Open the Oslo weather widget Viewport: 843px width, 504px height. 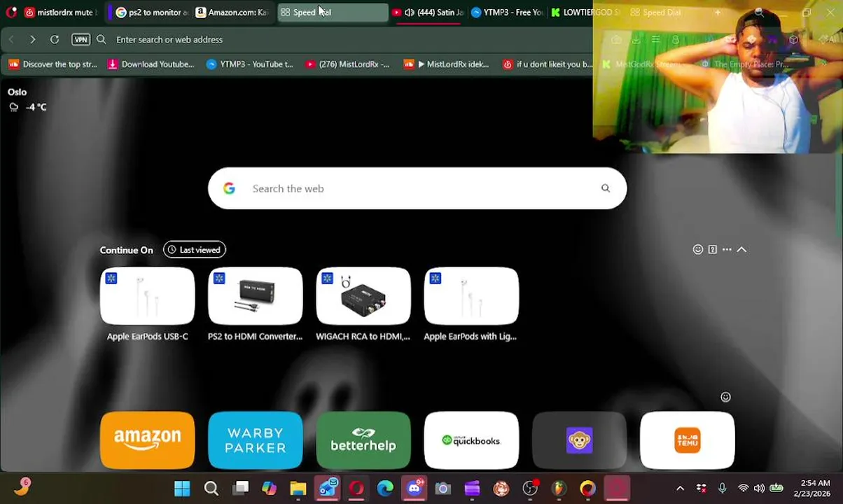tap(27, 99)
